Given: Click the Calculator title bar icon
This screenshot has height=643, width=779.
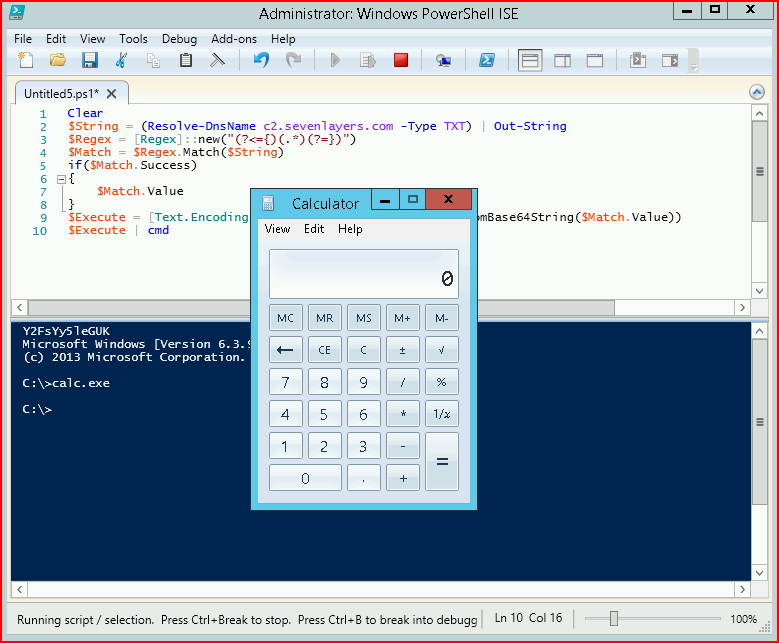Looking at the screenshot, I should pos(268,203).
